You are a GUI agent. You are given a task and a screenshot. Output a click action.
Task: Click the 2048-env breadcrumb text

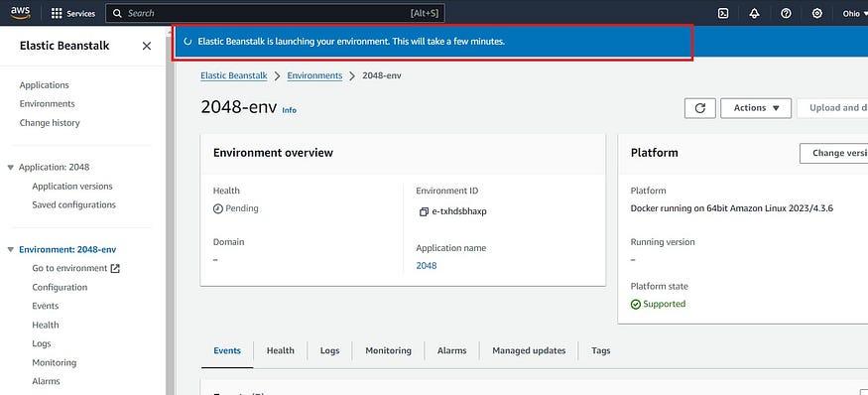tap(381, 75)
